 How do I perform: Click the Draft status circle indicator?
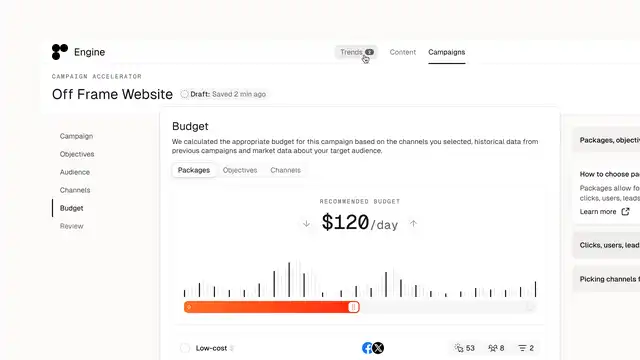(x=184, y=94)
